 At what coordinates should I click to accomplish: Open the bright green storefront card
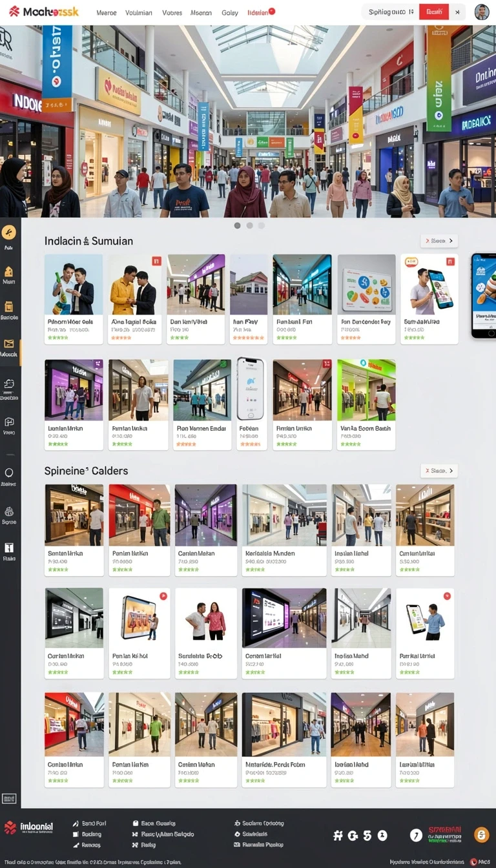(366, 405)
